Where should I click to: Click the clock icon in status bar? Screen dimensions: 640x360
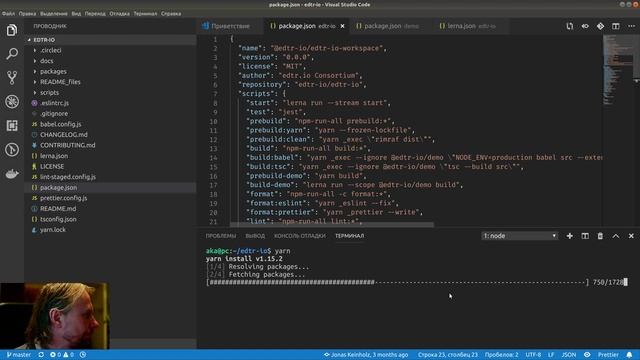pyautogui.click(x=83, y=355)
